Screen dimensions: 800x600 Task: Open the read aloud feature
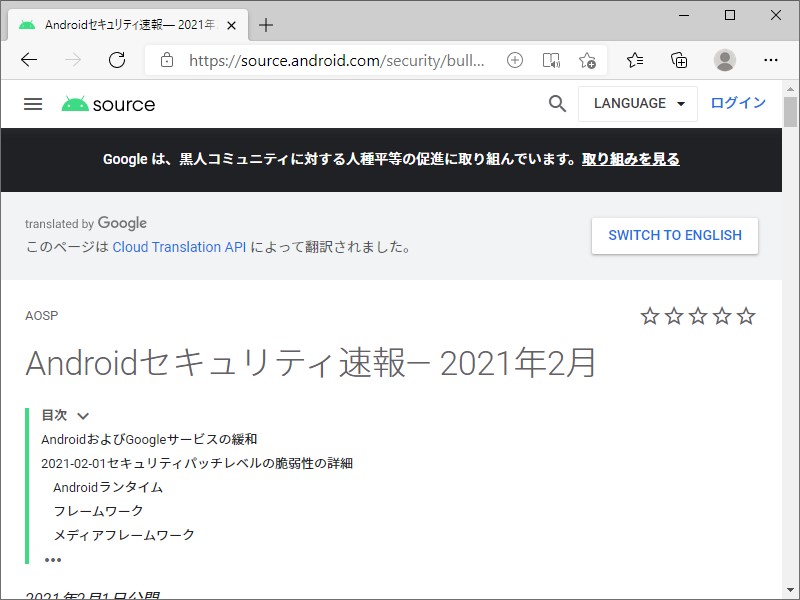[551, 59]
